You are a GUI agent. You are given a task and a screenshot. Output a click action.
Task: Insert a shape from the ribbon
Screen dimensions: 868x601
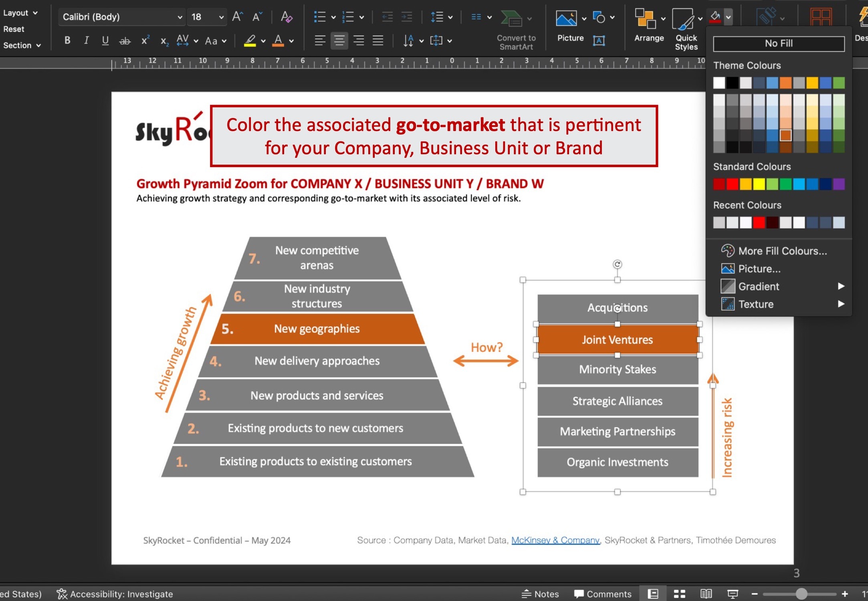[599, 17]
